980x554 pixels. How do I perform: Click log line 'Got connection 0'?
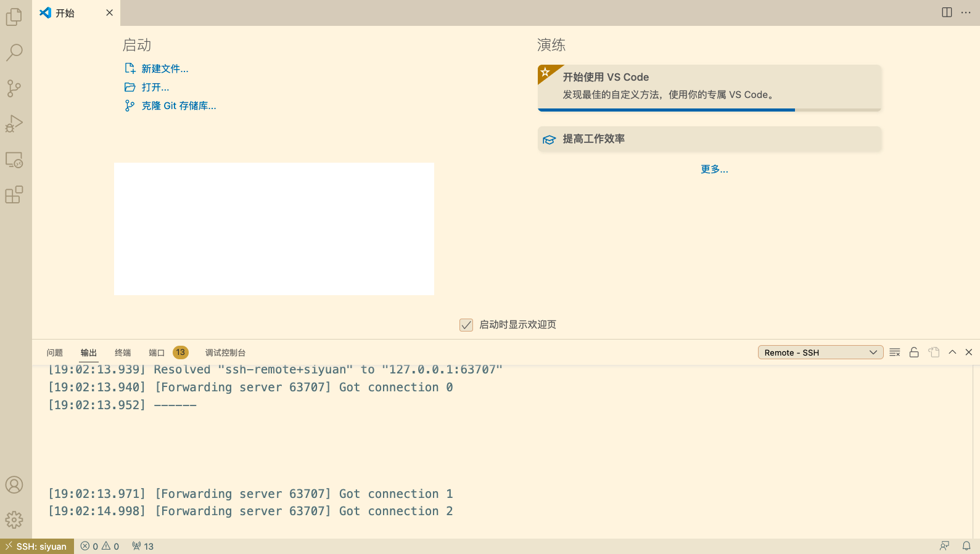coord(250,387)
